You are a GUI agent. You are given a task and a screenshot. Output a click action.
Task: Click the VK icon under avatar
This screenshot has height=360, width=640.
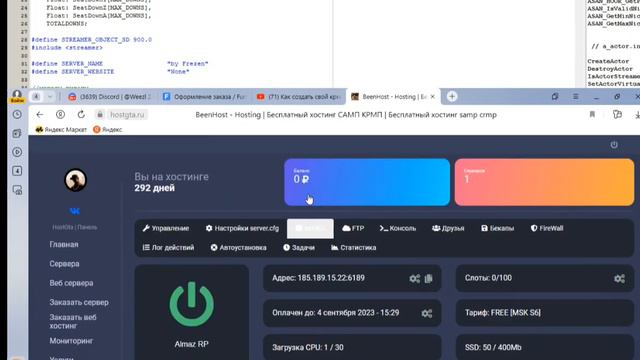pyautogui.click(x=75, y=211)
